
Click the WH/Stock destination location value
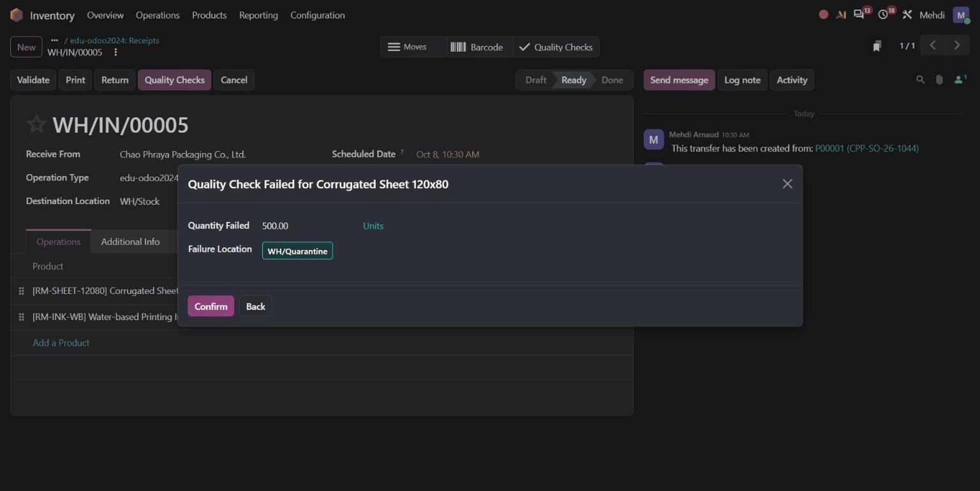[x=140, y=201]
